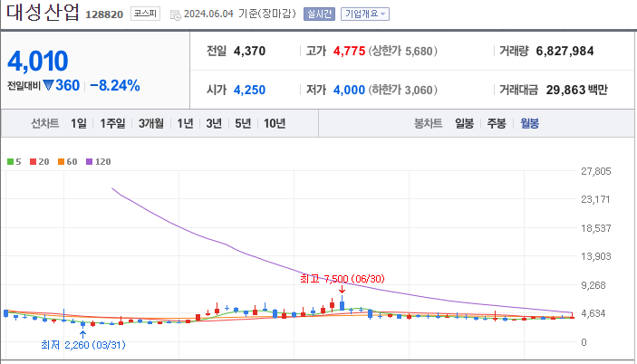Click the 저가 value 4,000
The image size is (637, 364).
(x=349, y=90)
